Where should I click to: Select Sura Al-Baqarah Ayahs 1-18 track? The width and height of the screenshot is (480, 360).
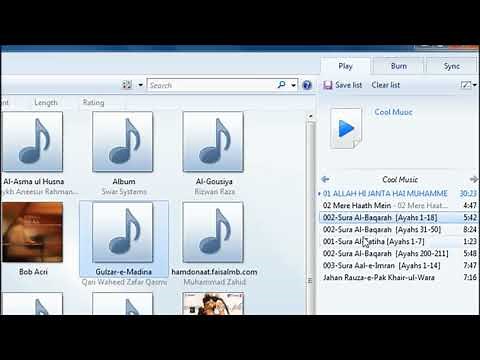(399, 217)
